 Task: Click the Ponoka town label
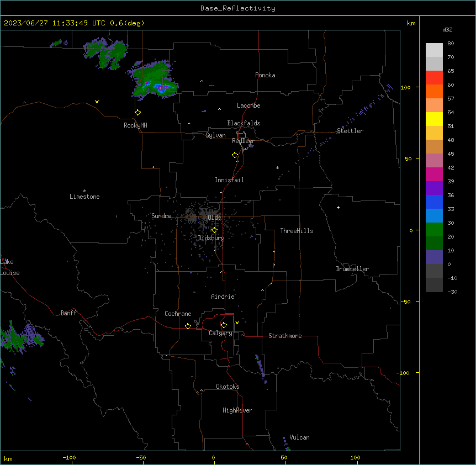click(265, 75)
